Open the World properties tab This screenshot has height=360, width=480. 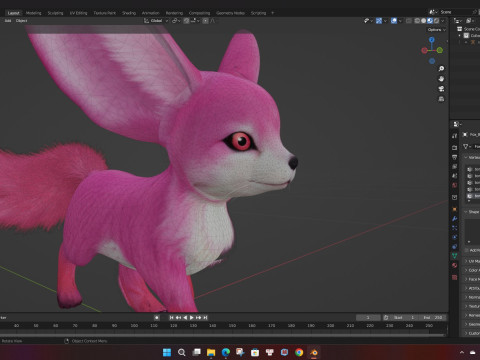pos(455,185)
